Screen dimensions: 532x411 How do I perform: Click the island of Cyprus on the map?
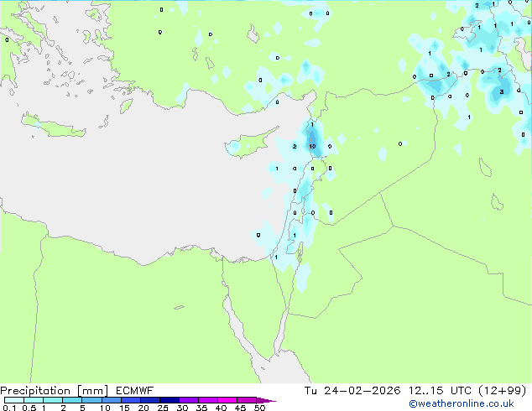pyautogui.click(x=249, y=144)
